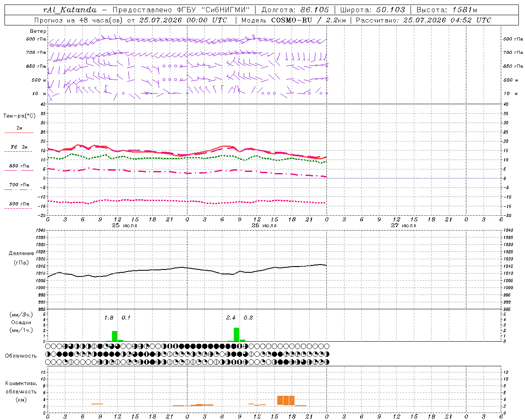The width and height of the screenshot is (525, 420).
Task: Click the Долгота 86.105 longitude text
Action: (295, 10)
